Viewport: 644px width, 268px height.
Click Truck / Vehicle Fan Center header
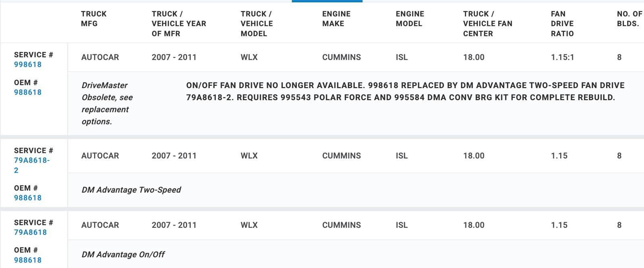[488, 24]
